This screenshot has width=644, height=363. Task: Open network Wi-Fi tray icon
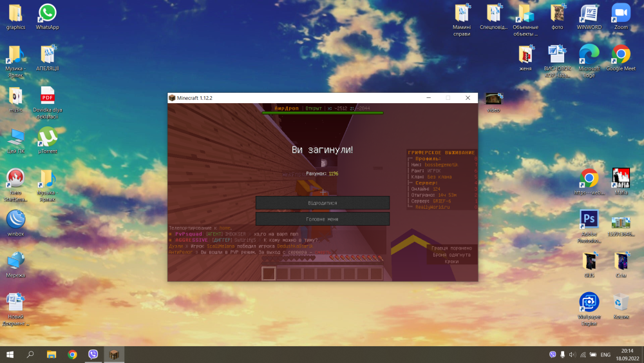pos(582,355)
